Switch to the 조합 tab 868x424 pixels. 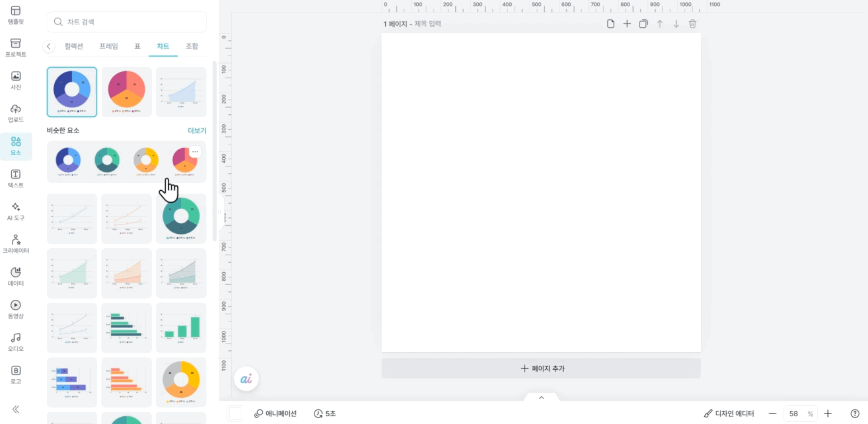tap(192, 46)
